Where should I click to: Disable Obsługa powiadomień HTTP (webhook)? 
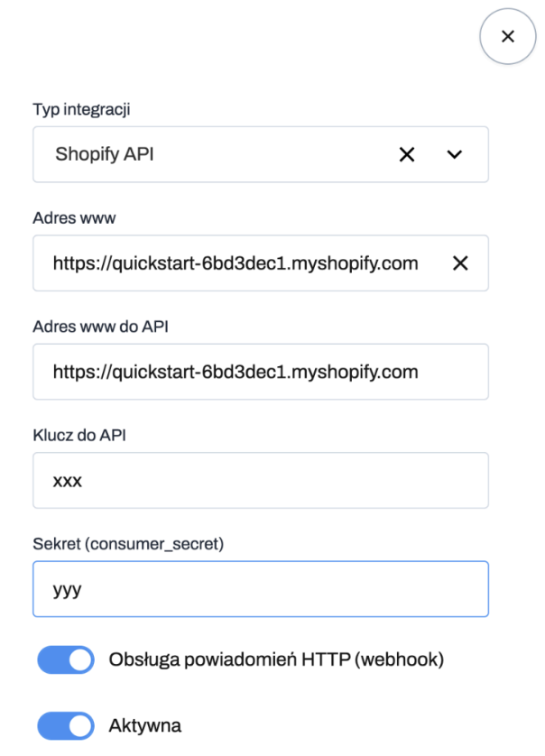[65, 659]
